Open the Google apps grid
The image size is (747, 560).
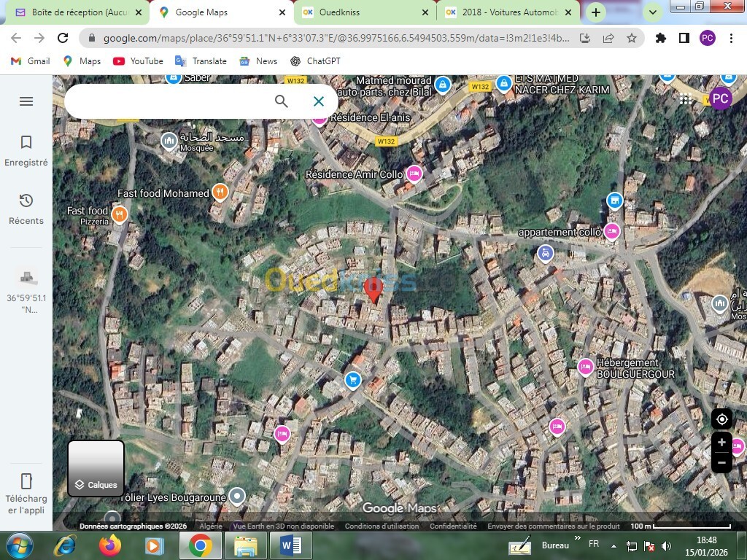tap(686, 99)
